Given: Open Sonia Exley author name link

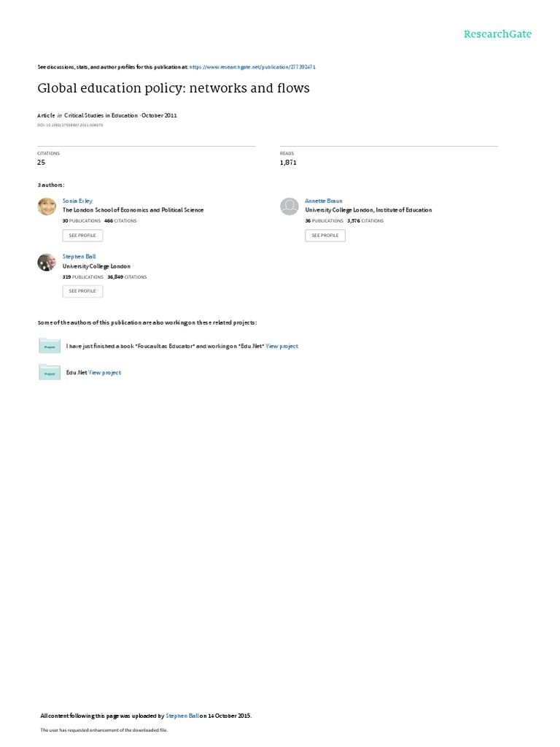Looking at the screenshot, I should (77, 201).
